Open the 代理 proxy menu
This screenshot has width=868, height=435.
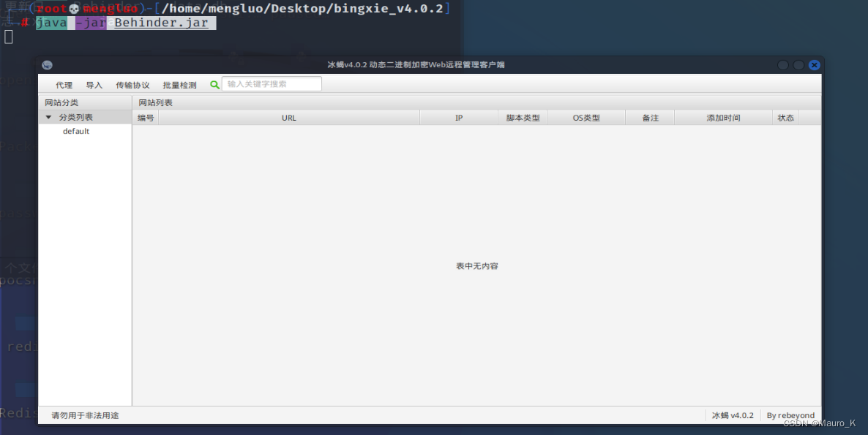(x=64, y=84)
